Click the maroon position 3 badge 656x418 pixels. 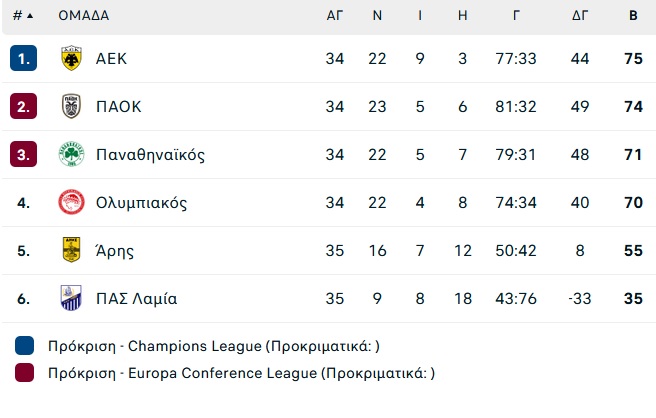[23, 154]
